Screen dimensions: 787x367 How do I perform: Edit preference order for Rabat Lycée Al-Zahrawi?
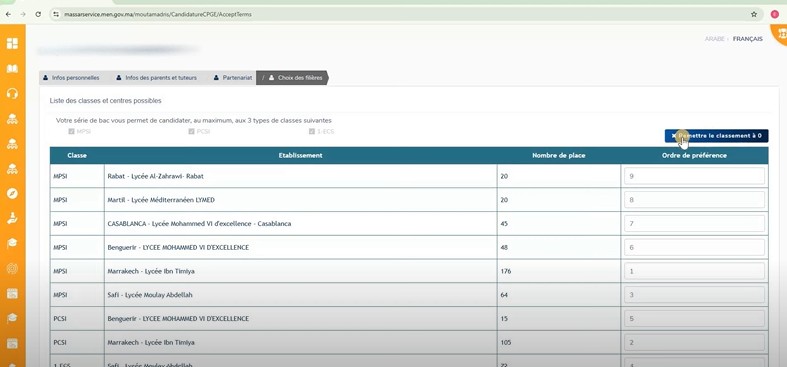(x=694, y=176)
